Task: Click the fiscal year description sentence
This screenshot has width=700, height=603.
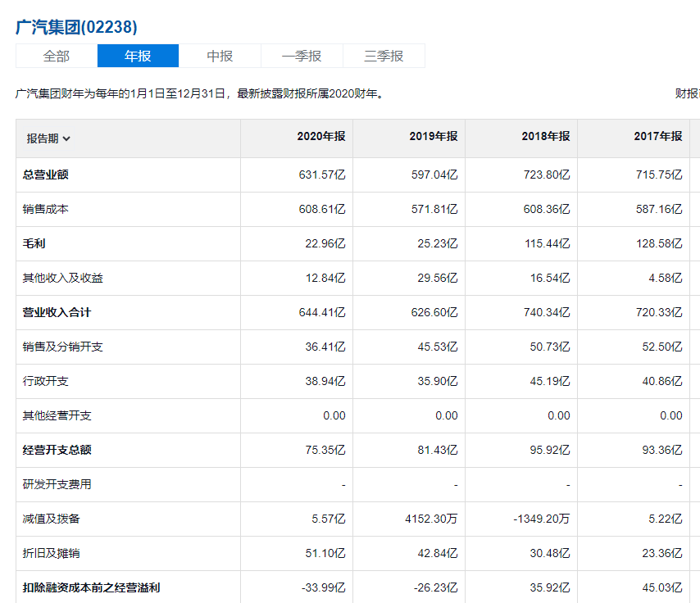Action: (200, 93)
